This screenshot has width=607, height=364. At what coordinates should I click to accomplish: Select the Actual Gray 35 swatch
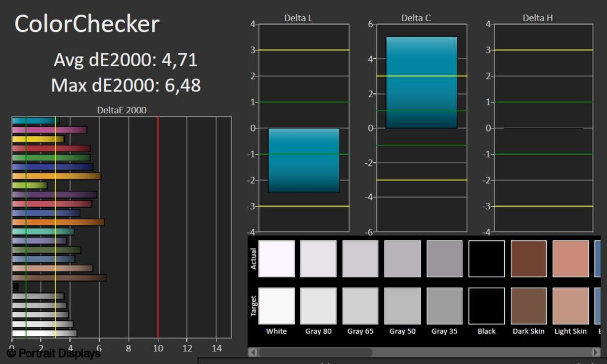(x=444, y=259)
